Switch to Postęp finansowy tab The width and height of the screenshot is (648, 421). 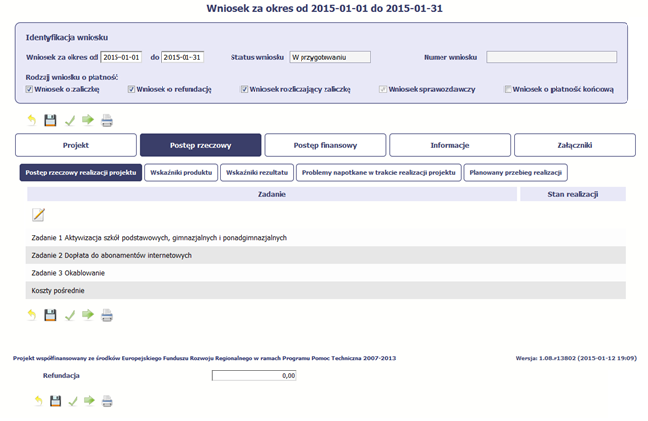325,145
